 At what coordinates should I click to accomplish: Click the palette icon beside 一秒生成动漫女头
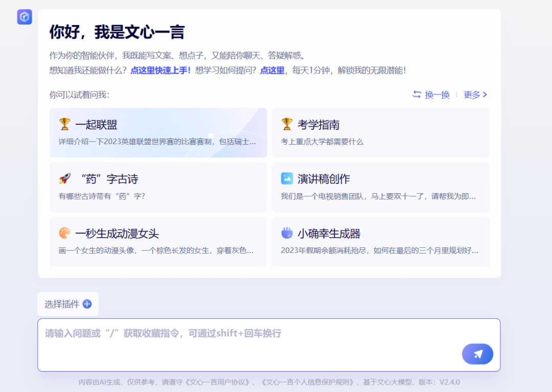point(65,233)
